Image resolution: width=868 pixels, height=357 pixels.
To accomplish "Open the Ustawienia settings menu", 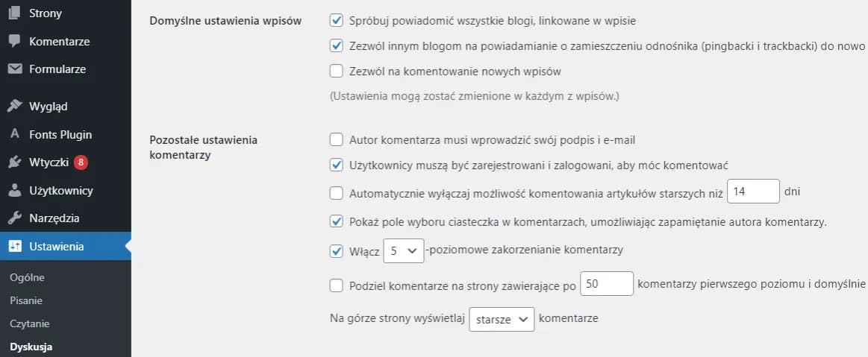I will coord(57,247).
